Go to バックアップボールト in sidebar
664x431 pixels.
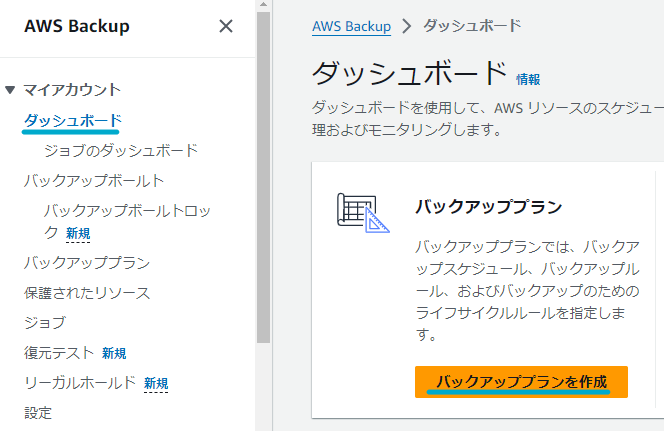point(94,180)
